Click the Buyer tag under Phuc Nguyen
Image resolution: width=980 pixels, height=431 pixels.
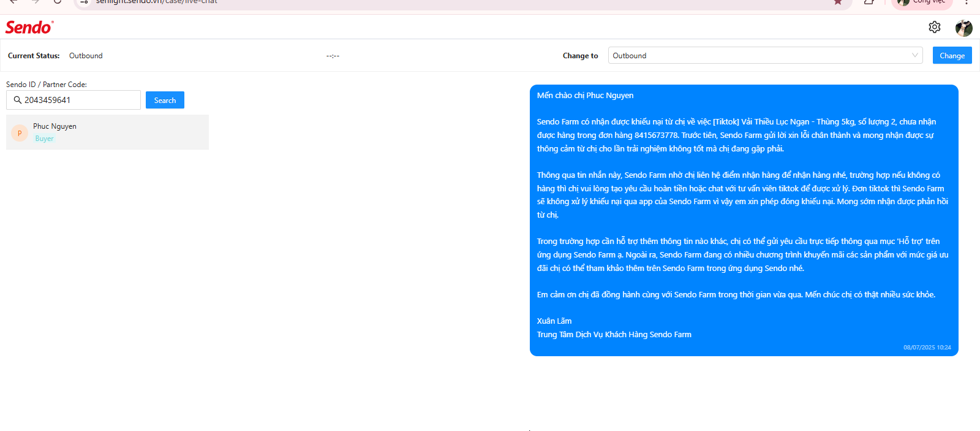pyautogui.click(x=44, y=139)
